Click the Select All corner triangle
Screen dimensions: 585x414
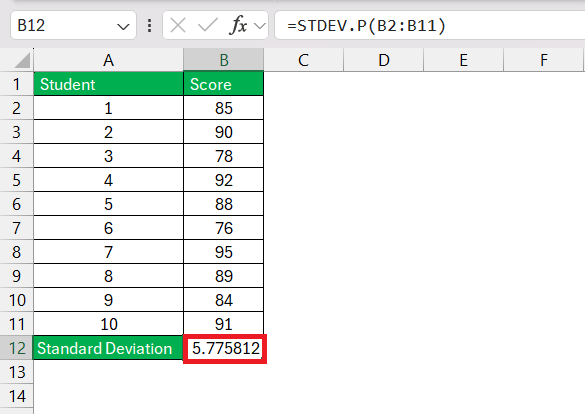point(22,60)
